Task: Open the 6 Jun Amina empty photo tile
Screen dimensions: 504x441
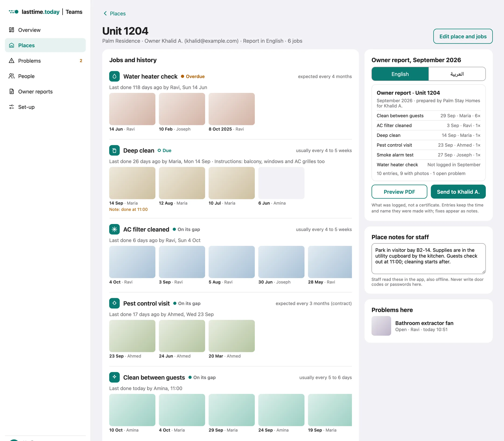Action: (281, 183)
